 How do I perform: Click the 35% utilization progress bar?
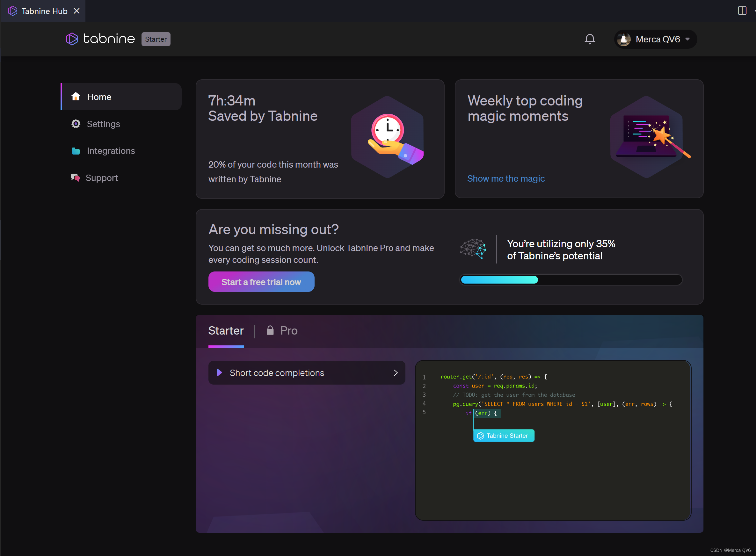571,280
